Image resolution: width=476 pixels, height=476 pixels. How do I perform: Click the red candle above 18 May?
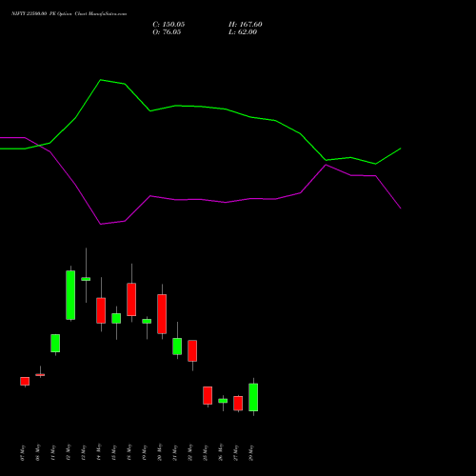[x=131, y=299]
